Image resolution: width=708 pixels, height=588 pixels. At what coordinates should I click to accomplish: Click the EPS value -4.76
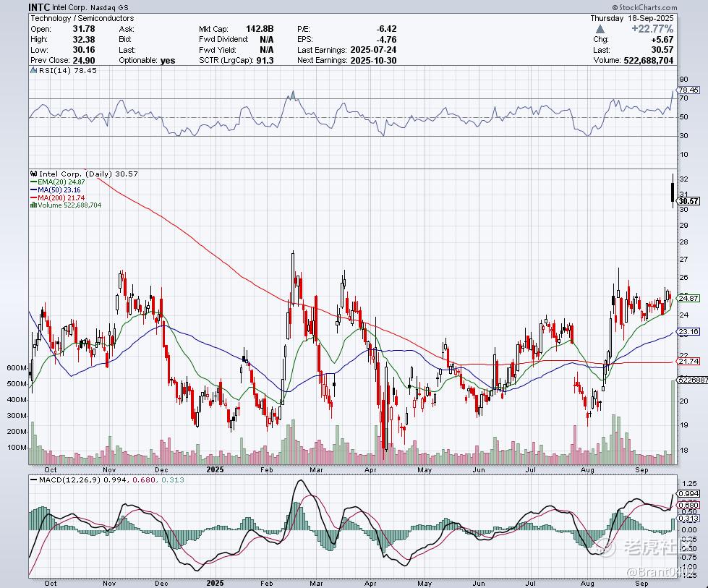click(x=386, y=39)
